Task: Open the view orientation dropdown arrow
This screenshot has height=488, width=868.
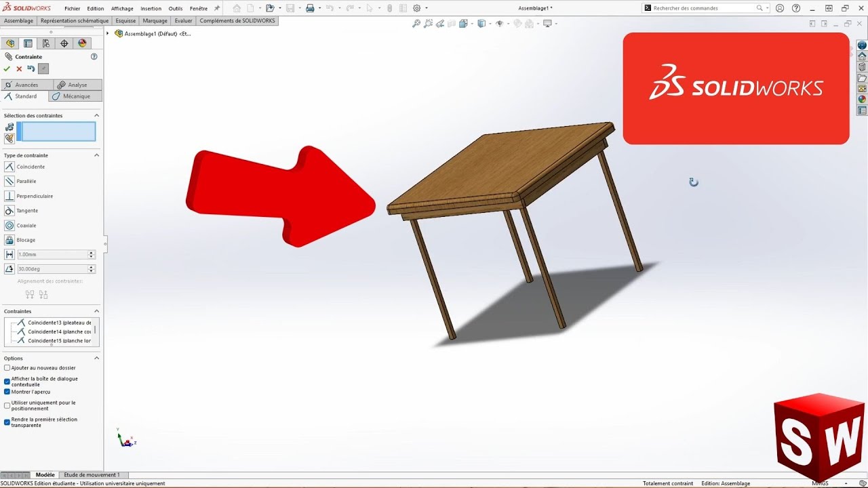Action: pos(472,24)
